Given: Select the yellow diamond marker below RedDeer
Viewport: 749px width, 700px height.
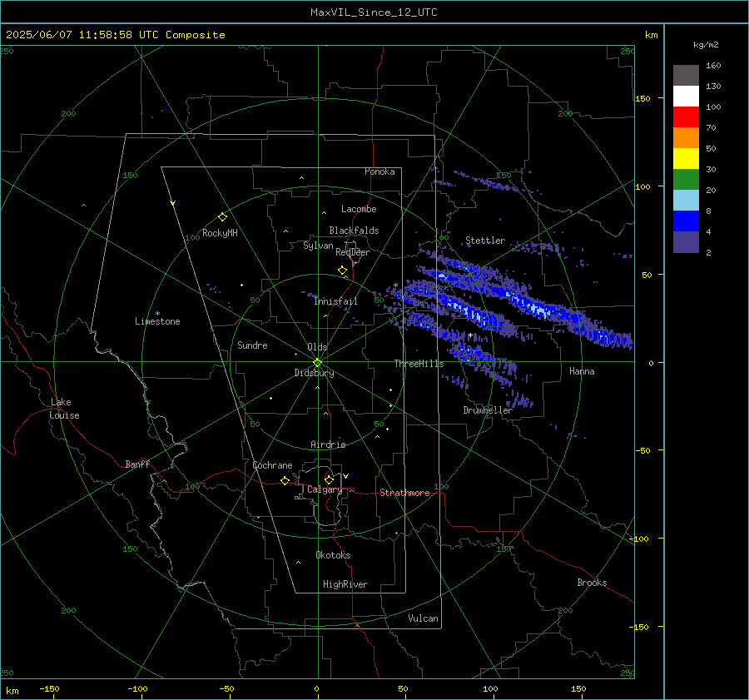Looking at the screenshot, I should [x=343, y=271].
